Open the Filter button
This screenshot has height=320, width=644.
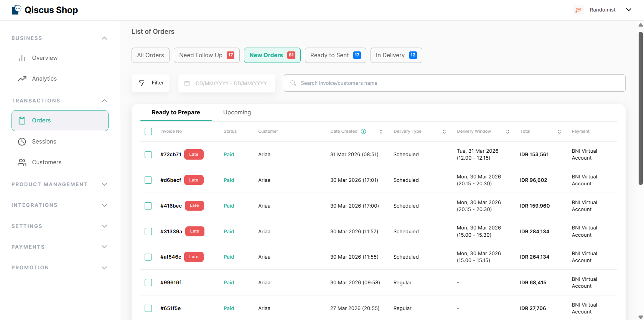151,83
